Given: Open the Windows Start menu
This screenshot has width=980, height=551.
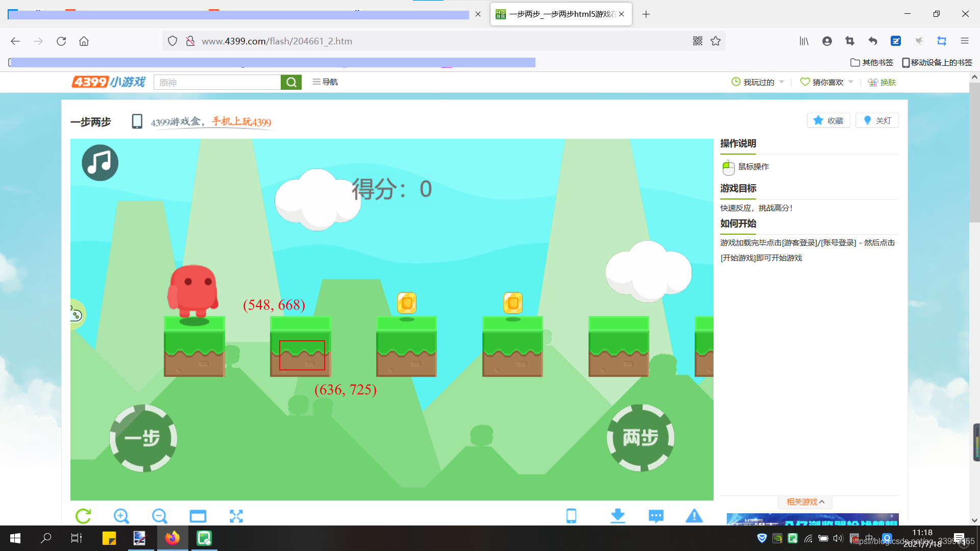Looking at the screenshot, I should click(x=15, y=538).
